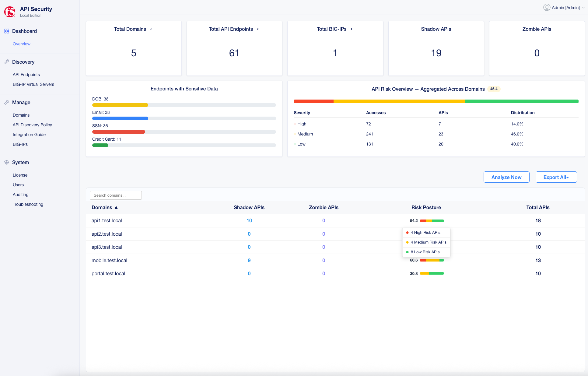This screenshot has height=376, width=588.
Task: Open API Endpoints in Discovery
Action: click(x=26, y=75)
